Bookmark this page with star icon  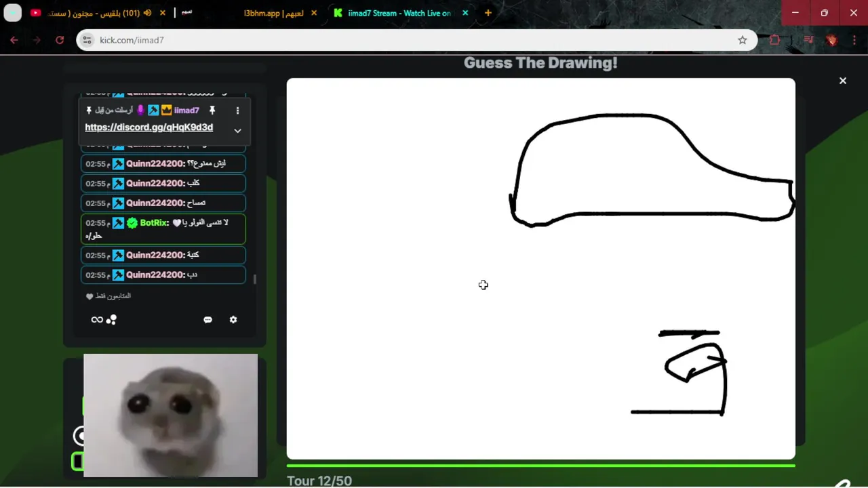click(x=743, y=40)
